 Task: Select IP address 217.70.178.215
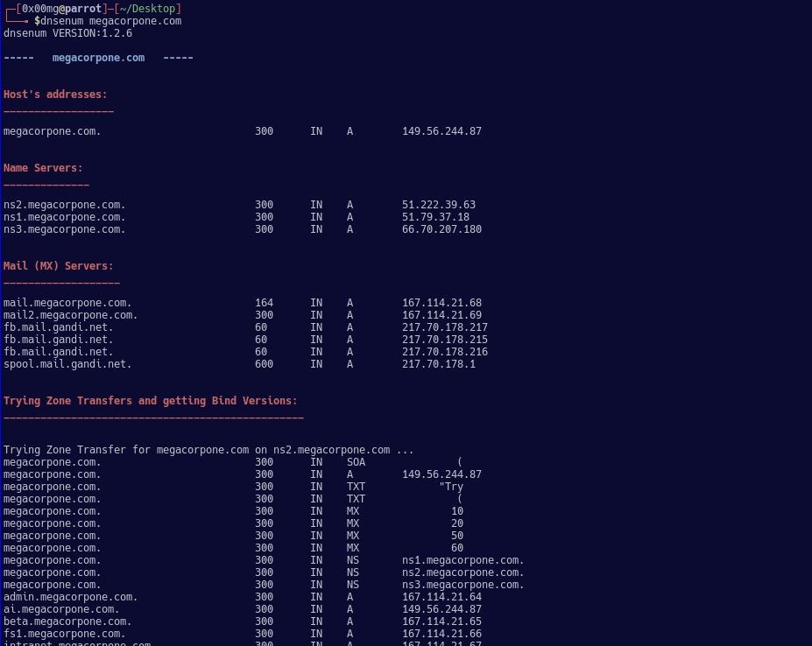[445, 340]
